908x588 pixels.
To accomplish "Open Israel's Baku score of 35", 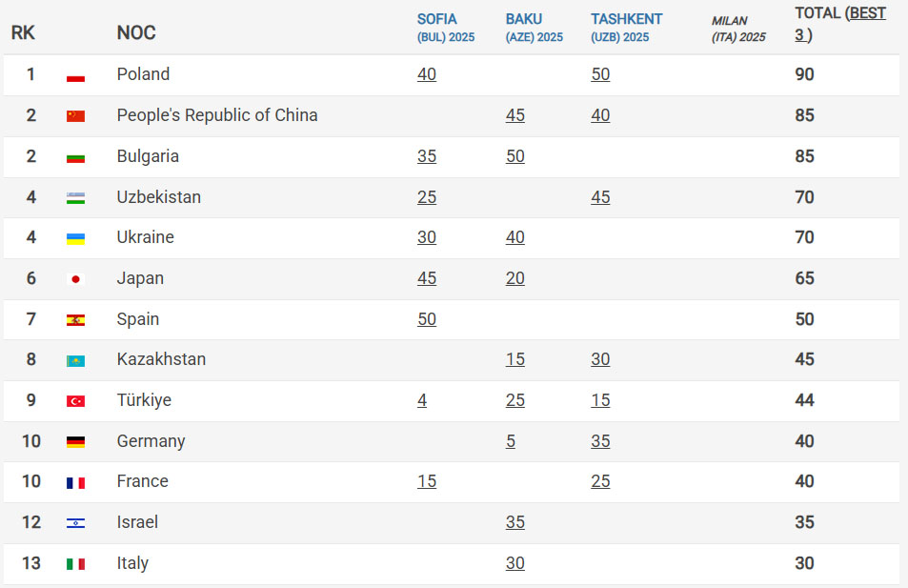I will click(515, 522).
